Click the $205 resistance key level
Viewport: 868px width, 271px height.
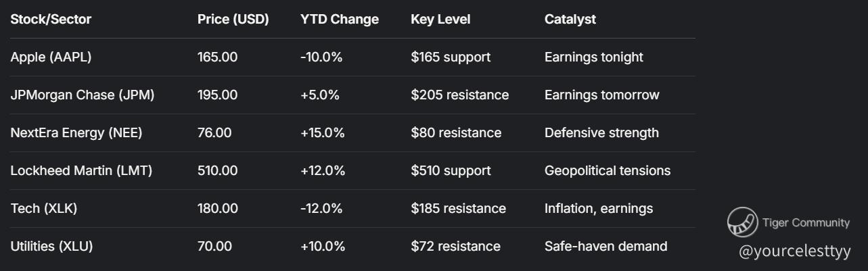pos(459,95)
